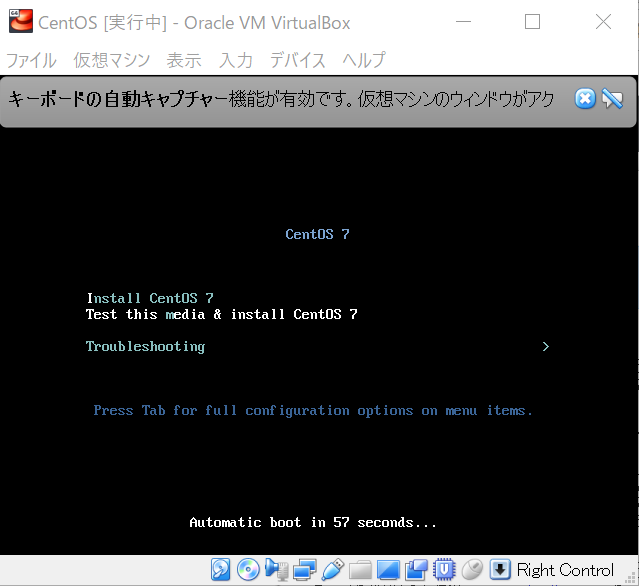The image size is (639, 586).
Task: Click the mouse integration status icon
Action: (x=472, y=569)
